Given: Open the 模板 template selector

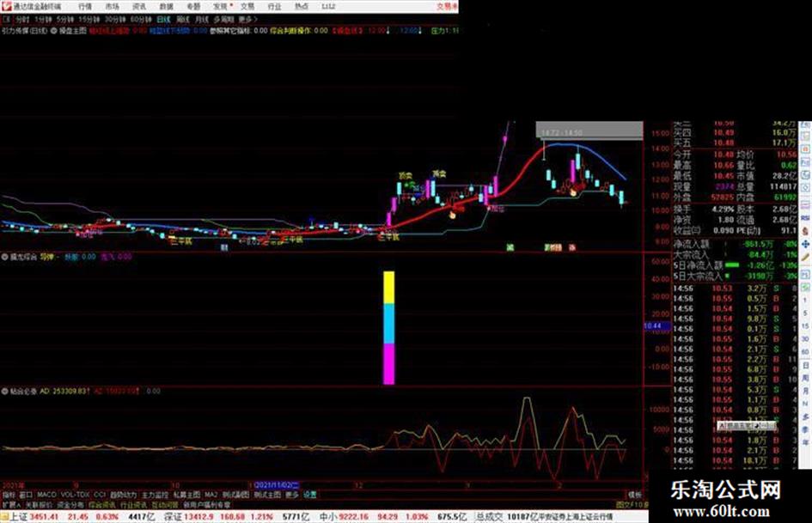Looking at the screenshot, I should [634, 495].
